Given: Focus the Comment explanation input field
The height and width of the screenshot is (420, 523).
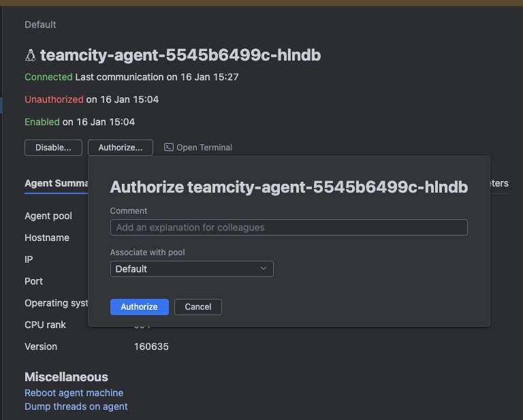Looking at the screenshot, I should point(289,227).
